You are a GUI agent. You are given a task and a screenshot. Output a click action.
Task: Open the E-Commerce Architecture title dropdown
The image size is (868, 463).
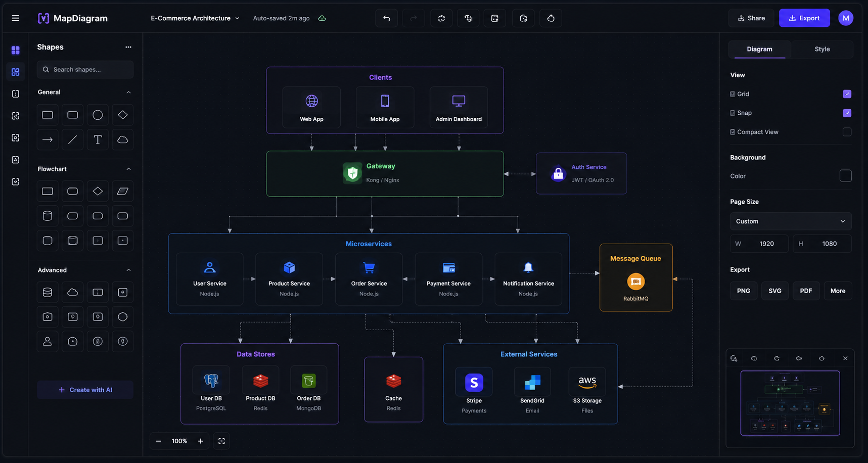195,18
